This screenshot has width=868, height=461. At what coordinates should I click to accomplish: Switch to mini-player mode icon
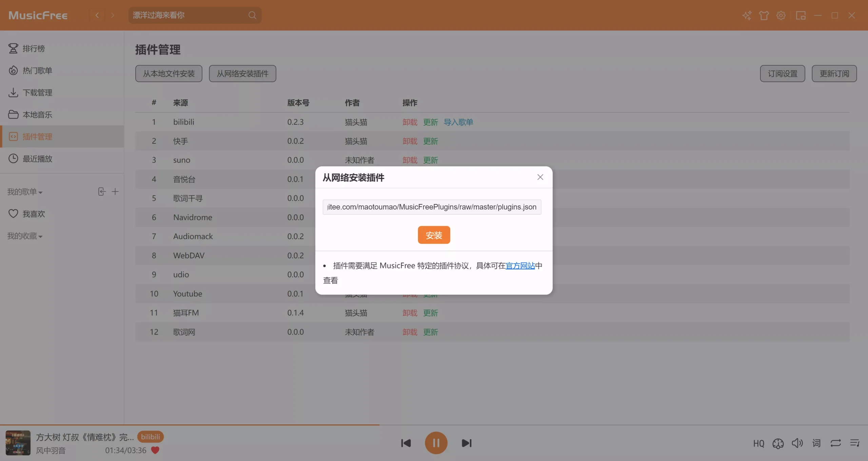coord(801,15)
